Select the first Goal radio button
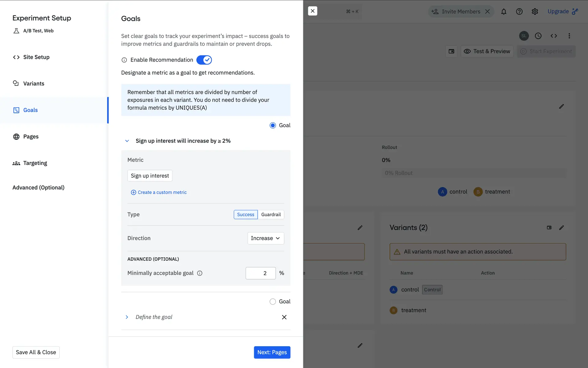Screen dimensions: 588x368 coord(273,125)
